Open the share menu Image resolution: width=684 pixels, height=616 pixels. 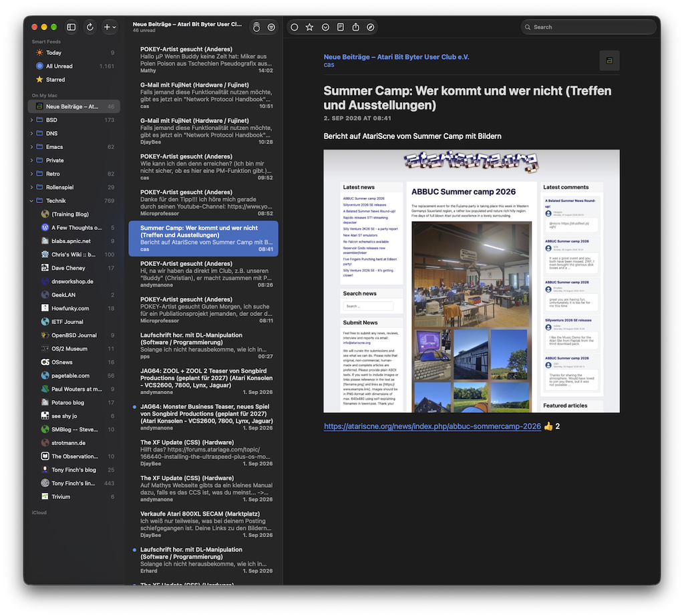pyautogui.click(x=356, y=27)
